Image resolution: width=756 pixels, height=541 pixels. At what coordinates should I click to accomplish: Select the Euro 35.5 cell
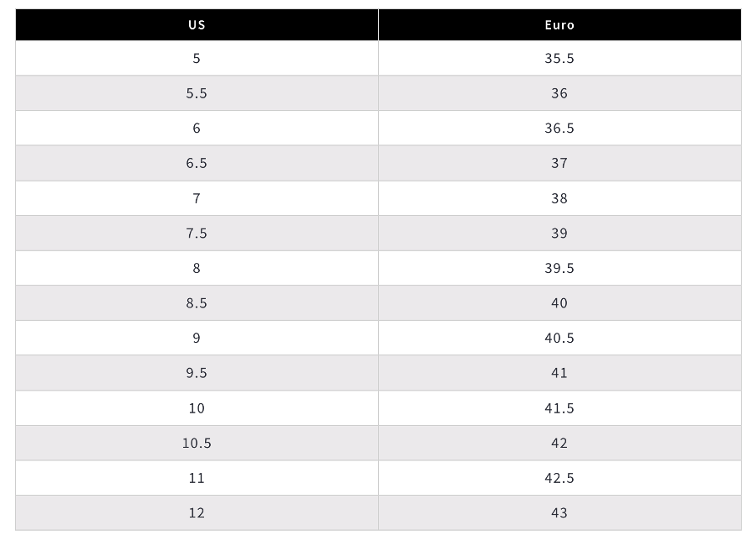click(x=559, y=59)
